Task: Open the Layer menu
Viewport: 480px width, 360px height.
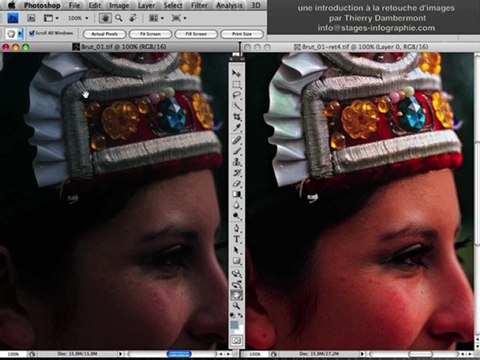Action: [x=146, y=5]
